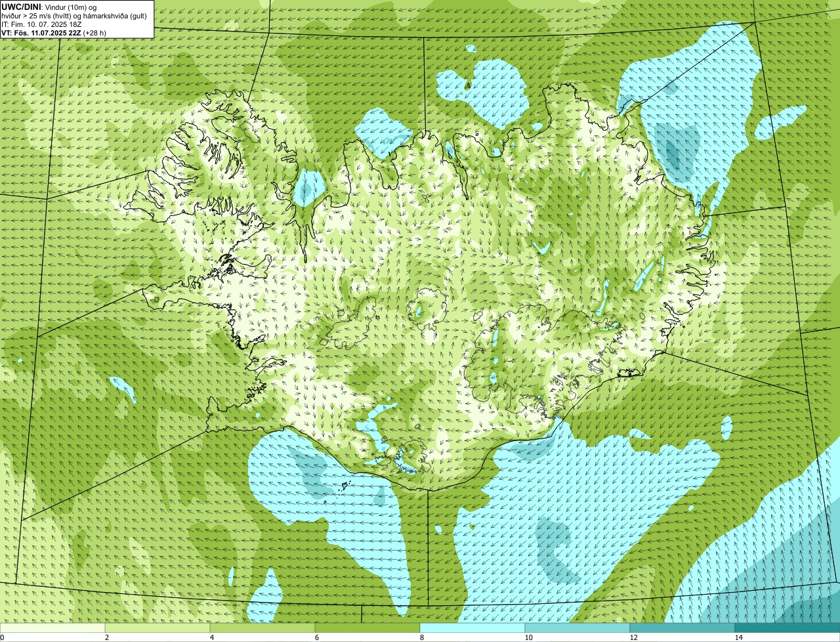Viewport: 840px width, 642px height.
Task: Click the 10–12 m/s turquoise legend swatch
Action: point(577,628)
